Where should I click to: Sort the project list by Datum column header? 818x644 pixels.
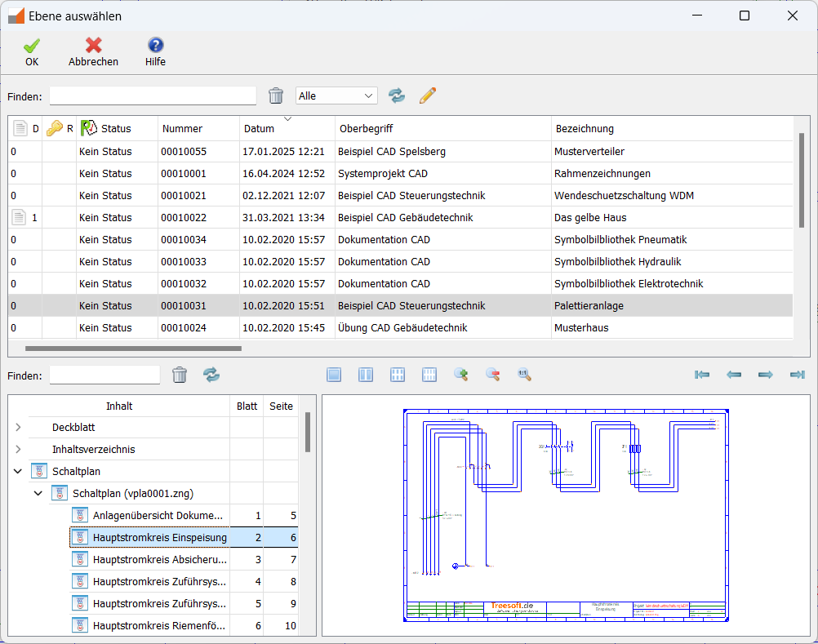point(259,129)
